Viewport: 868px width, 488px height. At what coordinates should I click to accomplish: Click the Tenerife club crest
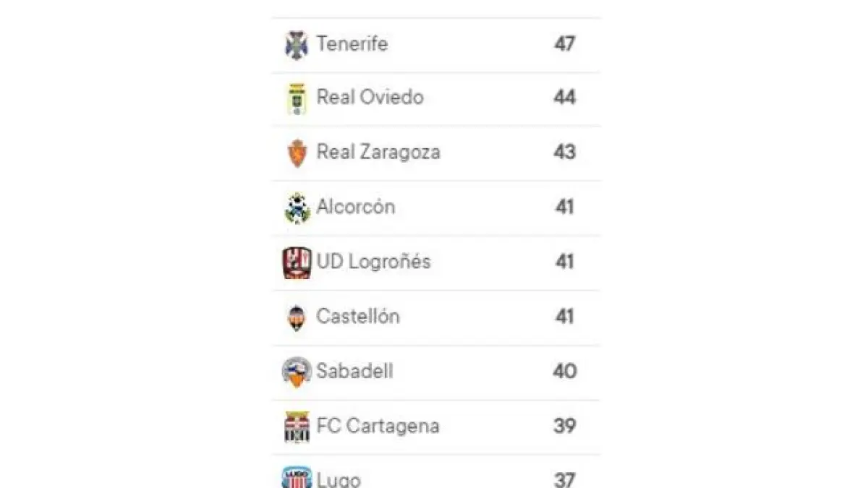pyautogui.click(x=297, y=45)
